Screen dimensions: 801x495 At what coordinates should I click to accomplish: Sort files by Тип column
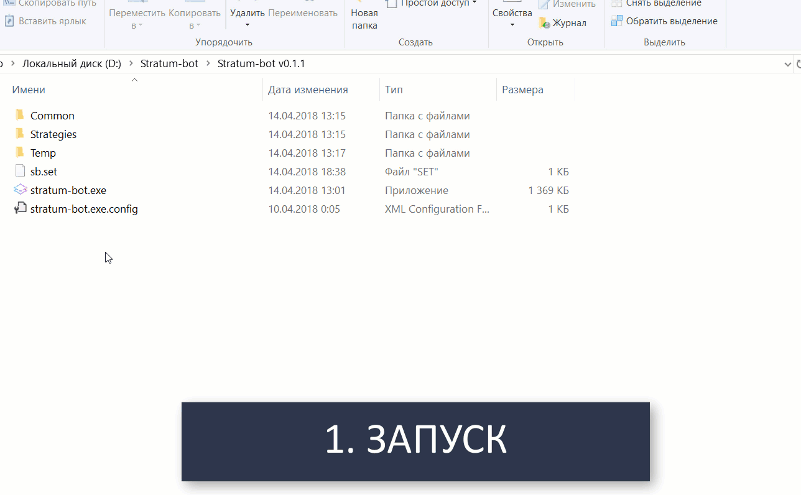[x=394, y=90]
